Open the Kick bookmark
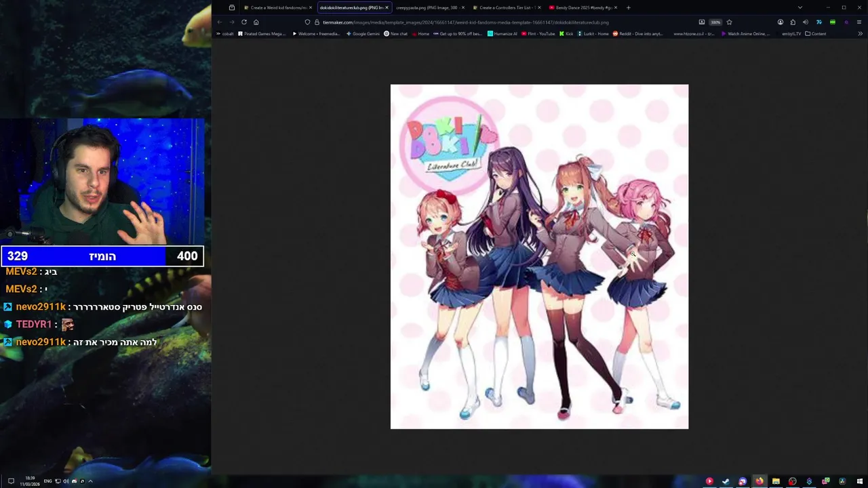Image resolution: width=868 pixels, height=488 pixels. [566, 34]
